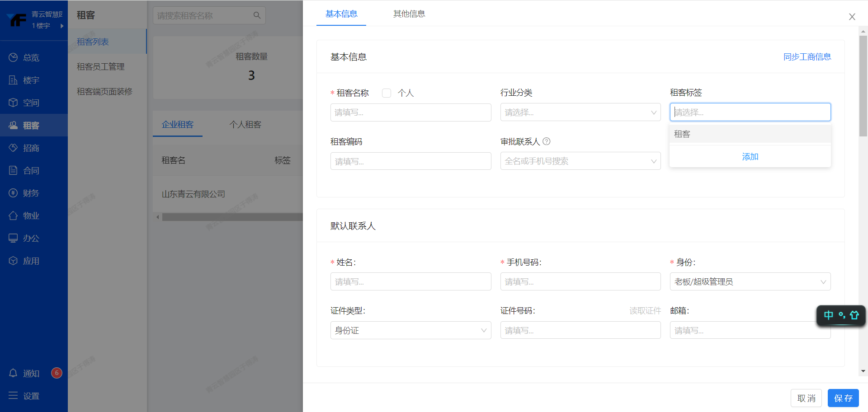868x412 pixels.
Task: Expand the 行业分类 dropdown
Action: pyautogui.click(x=580, y=112)
